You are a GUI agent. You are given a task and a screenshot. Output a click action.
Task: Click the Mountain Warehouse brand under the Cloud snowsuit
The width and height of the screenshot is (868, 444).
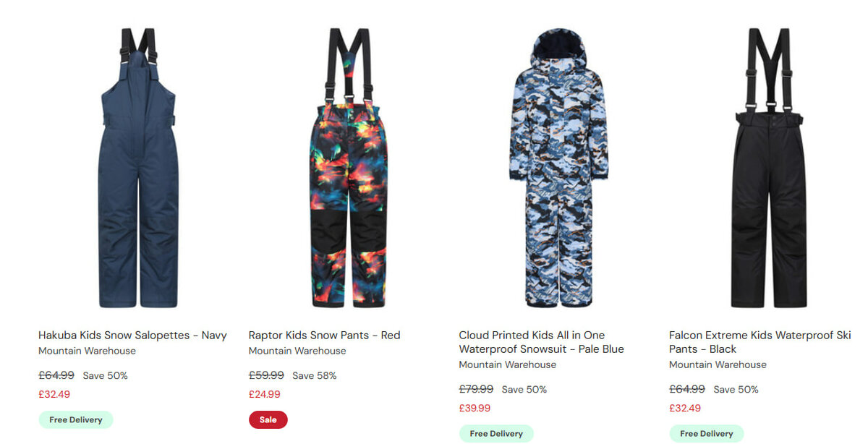507,364
